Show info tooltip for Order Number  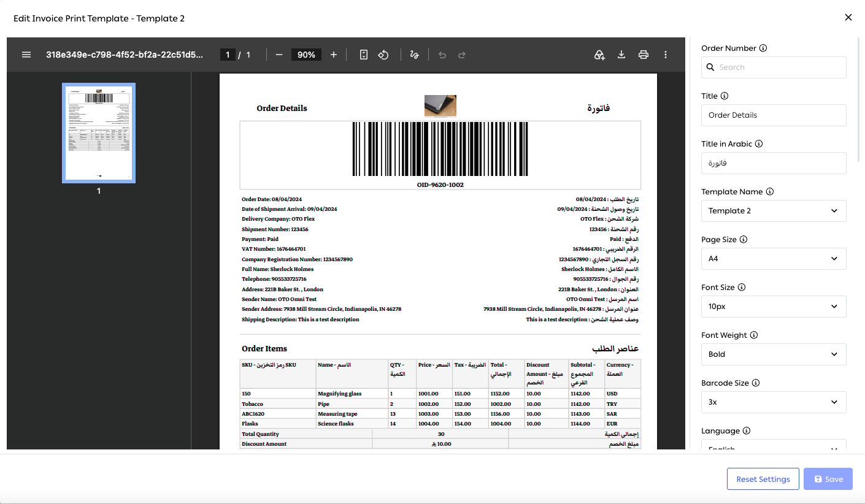tap(763, 48)
